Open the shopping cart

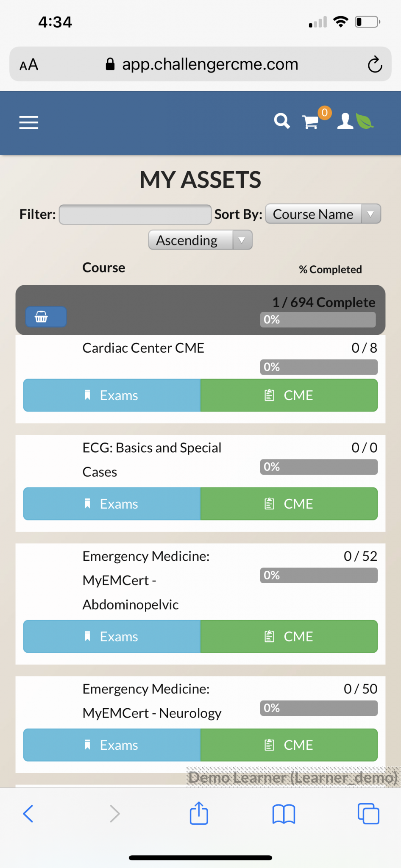click(x=312, y=122)
